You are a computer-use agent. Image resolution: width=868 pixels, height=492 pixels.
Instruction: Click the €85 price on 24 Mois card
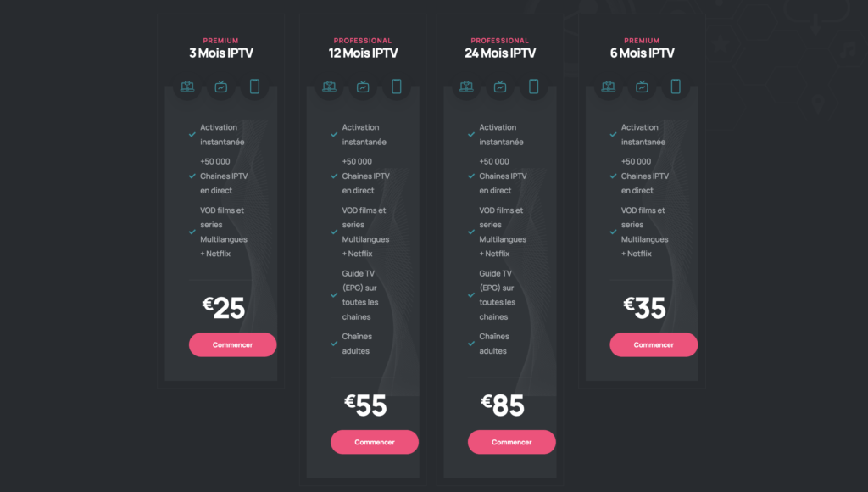[503, 405]
